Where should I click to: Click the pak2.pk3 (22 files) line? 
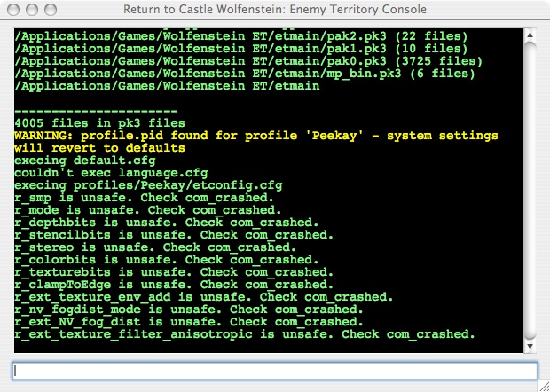point(241,36)
